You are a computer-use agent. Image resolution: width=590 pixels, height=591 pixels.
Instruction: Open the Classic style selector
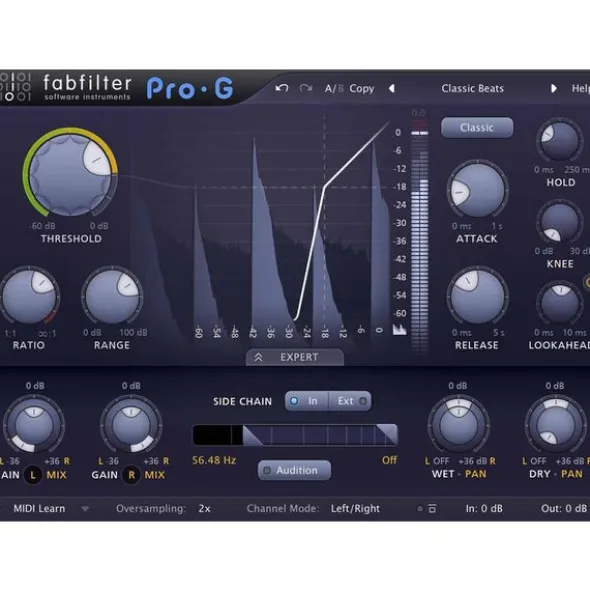[477, 128]
